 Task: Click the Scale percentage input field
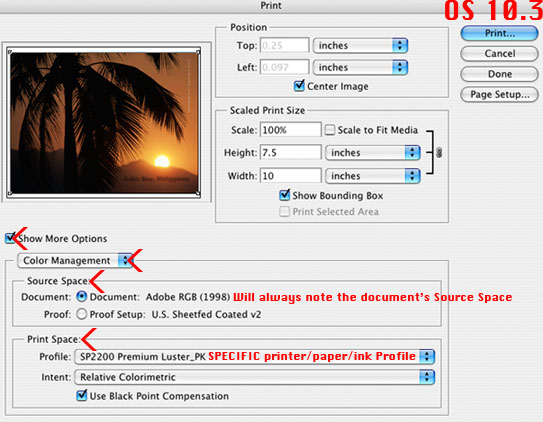point(290,130)
